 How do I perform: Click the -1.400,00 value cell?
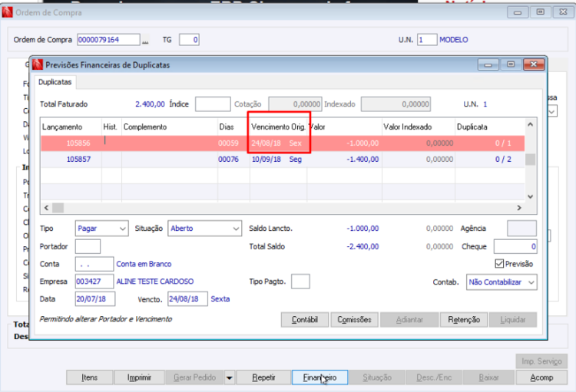(x=344, y=160)
